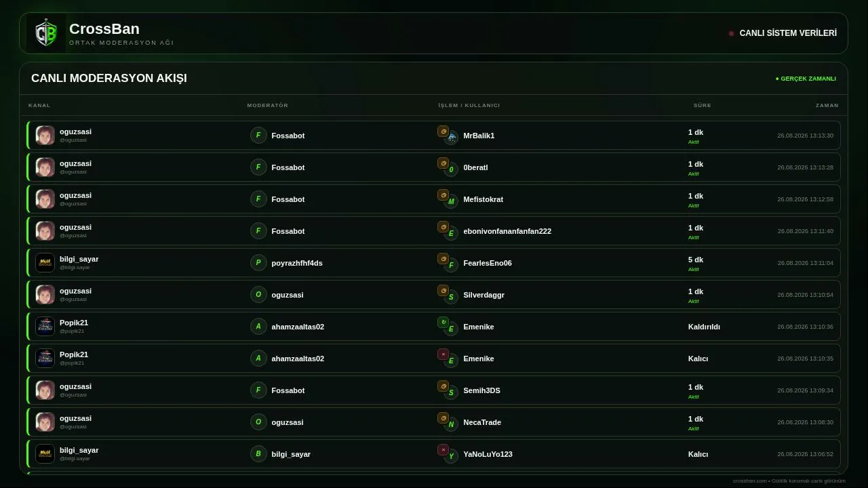Open user ebonivonfananfanfan222
This screenshot has height=488, width=868.
coord(507,231)
